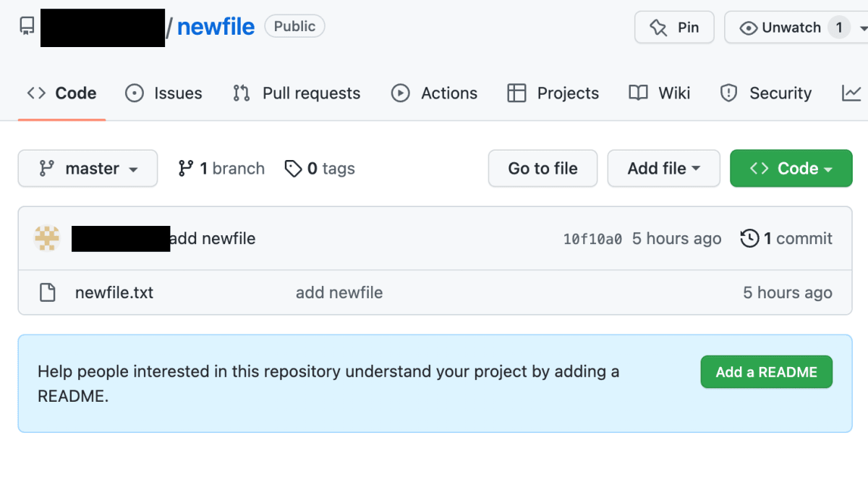
Task: Pin this repository with Pin button
Action: tap(674, 28)
